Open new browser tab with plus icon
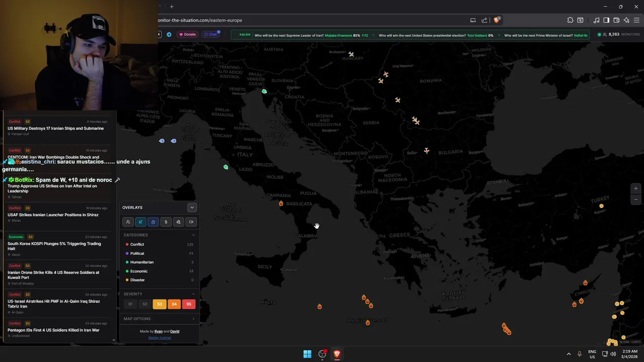The height and width of the screenshot is (362, 644). click(172, 7)
